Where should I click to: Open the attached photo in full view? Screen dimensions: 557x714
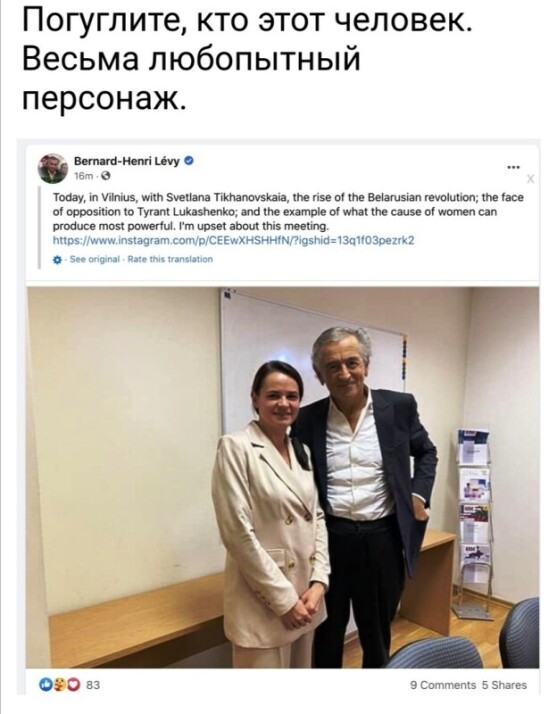[282, 478]
